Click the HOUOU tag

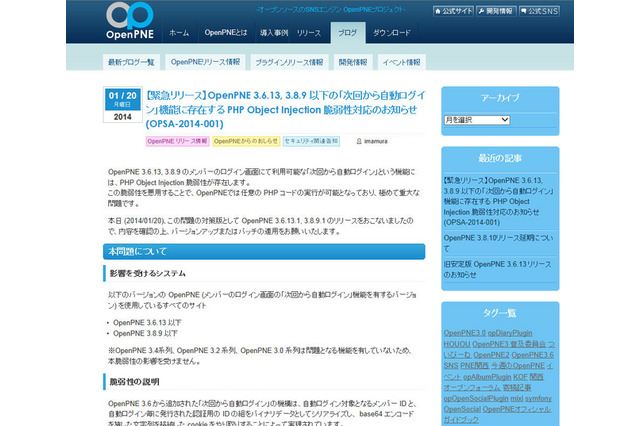pyautogui.click(x=457, y=344)
